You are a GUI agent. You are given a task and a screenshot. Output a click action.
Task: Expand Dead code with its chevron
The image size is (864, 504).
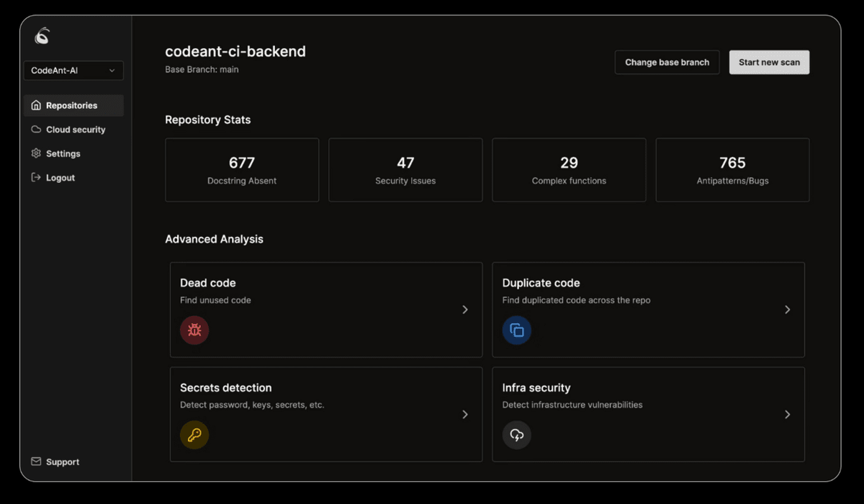[x=465, y=310]
